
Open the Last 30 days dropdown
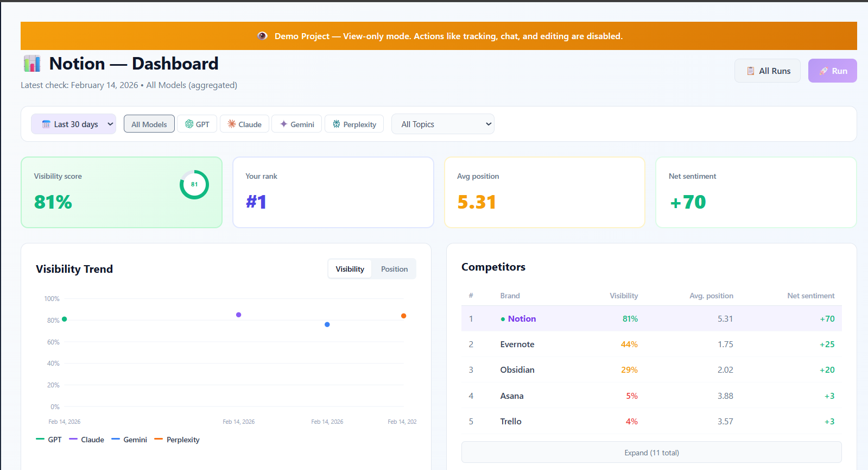(x=73, y=124)
